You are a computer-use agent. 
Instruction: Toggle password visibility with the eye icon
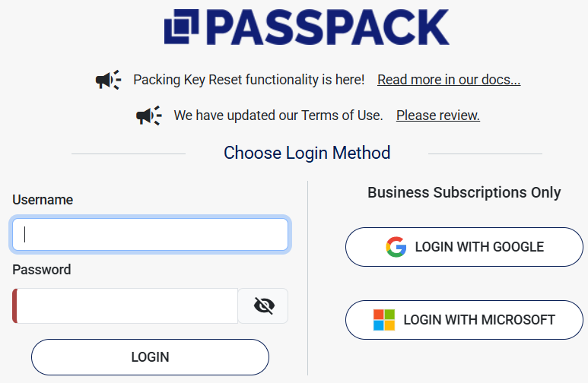263,306
